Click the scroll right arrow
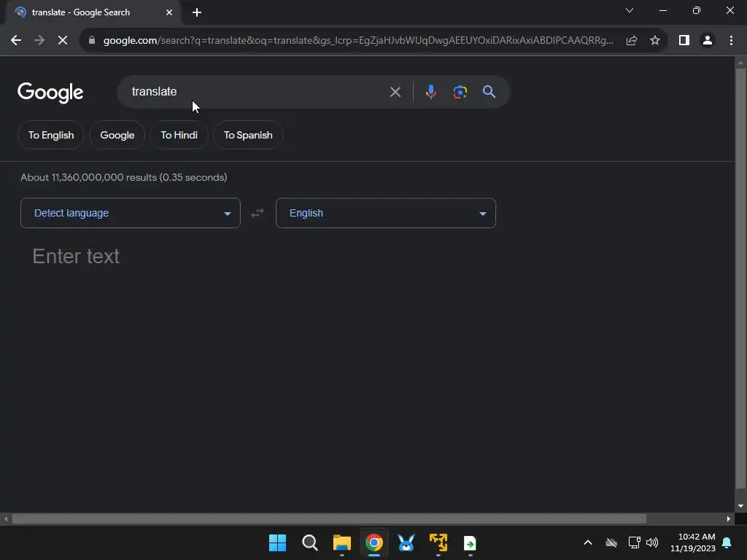Image resolution: width=747 pixels, height=560 pixels. (729, 519)
